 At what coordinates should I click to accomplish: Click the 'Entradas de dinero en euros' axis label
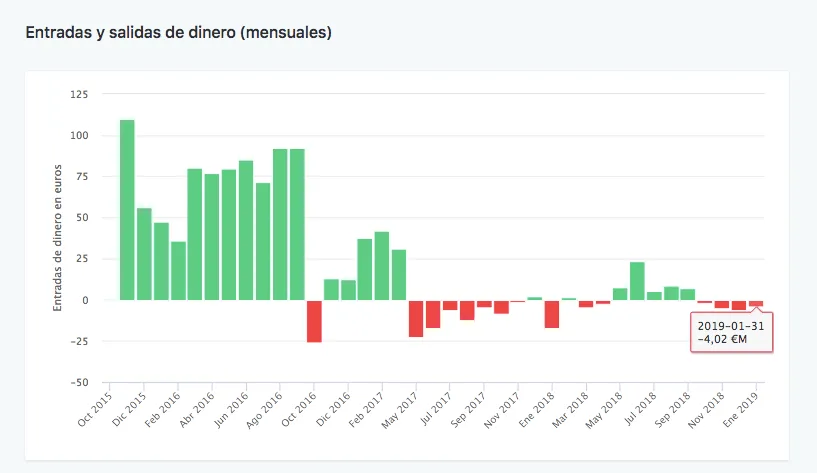(58, 237)
